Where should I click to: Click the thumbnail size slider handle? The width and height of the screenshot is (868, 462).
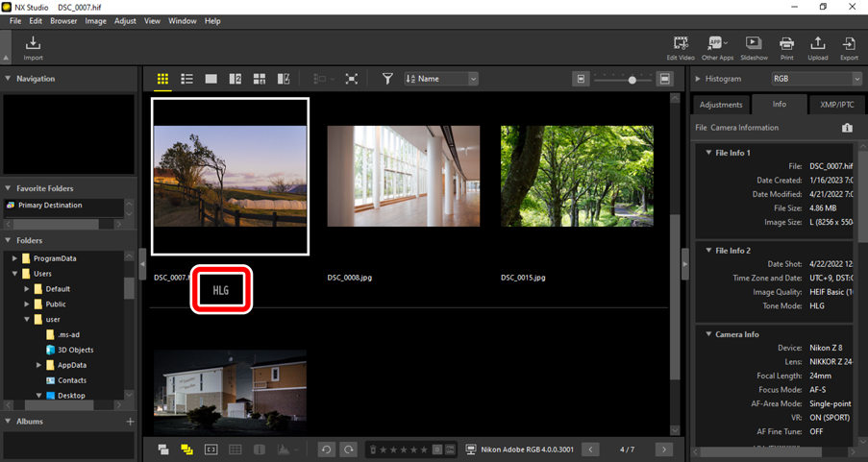tap(632, 80)
